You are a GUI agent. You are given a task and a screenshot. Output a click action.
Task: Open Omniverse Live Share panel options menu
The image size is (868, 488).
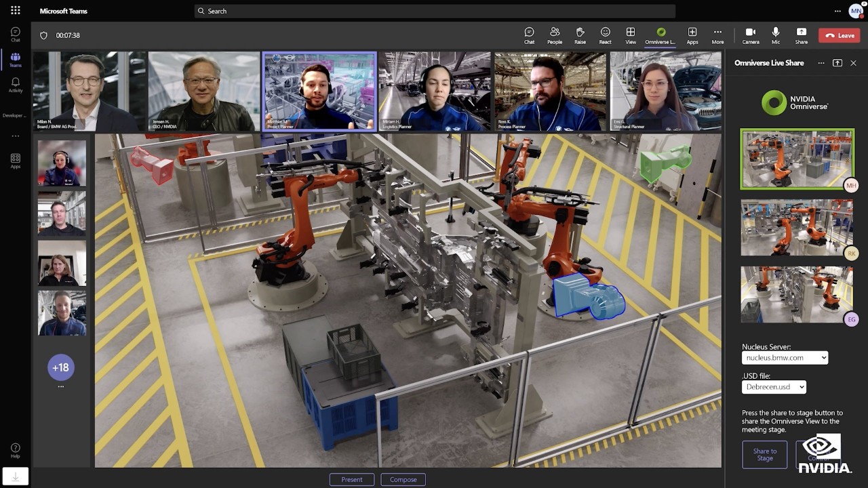tap(821, 62)
